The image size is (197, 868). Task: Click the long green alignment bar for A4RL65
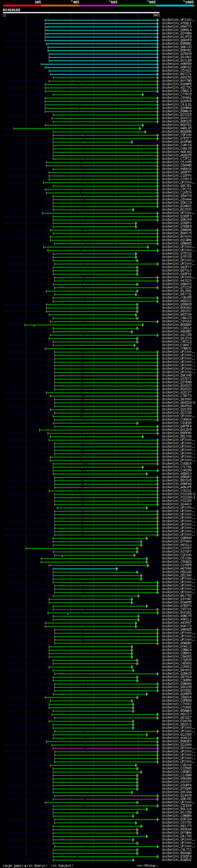click(78, 128)
